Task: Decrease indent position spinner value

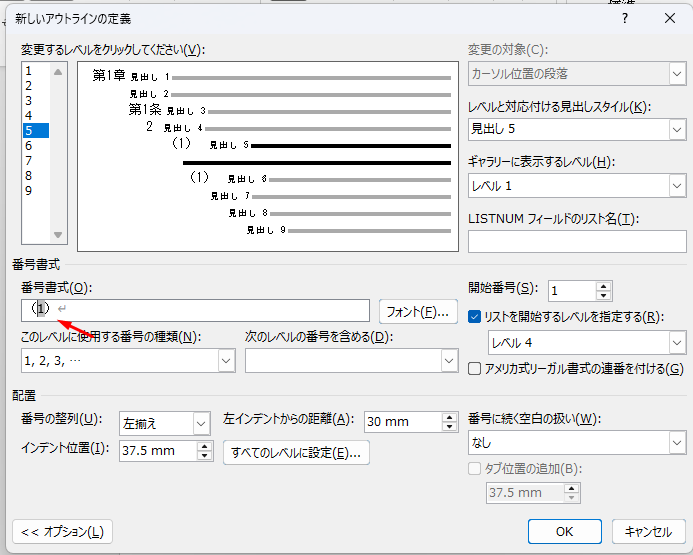Action: click(205, 456)
